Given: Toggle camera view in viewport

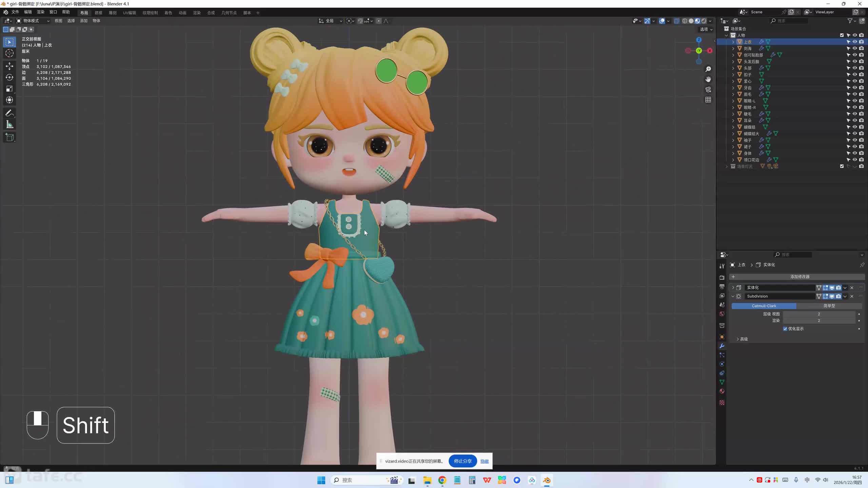Looking at the screenshot, I should pyautogui.click(x=708, y=89).
